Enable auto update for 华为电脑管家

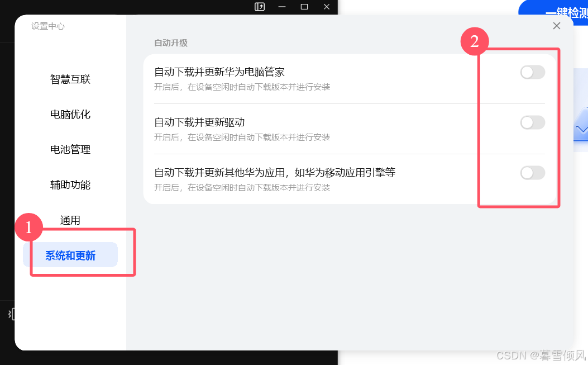533,72
